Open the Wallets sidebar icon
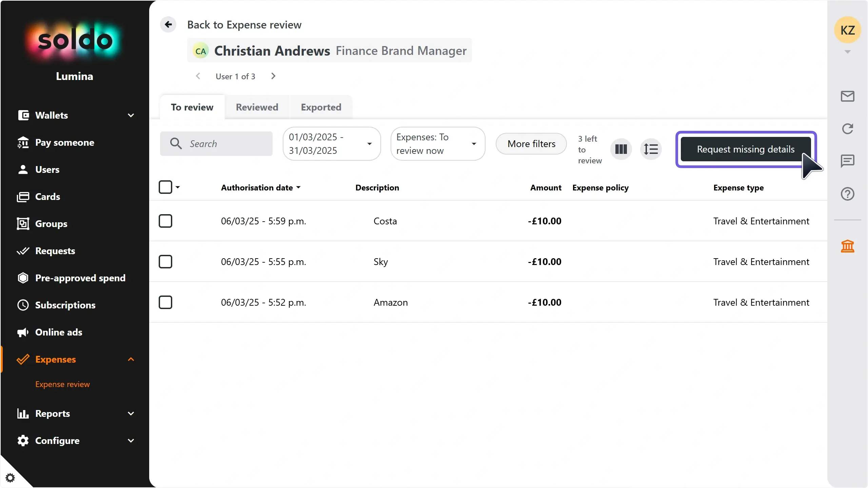Screen dimensions: 868x488 coord(23,115)
